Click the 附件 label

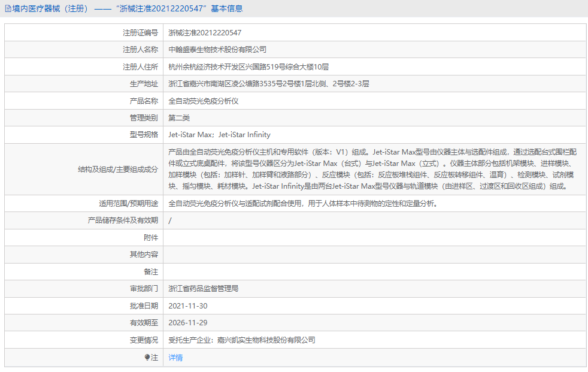point(151,237)
